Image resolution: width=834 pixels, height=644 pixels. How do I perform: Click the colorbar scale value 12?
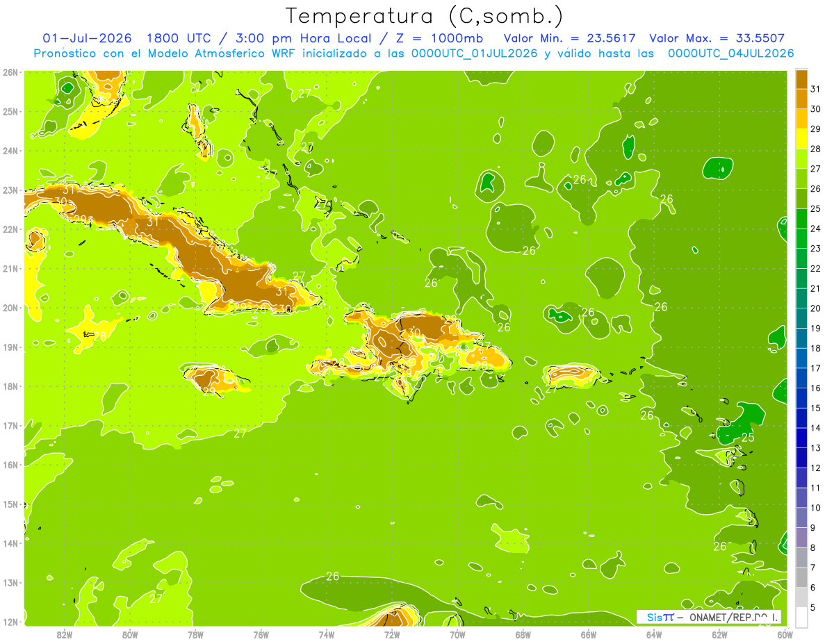(x=816, y=468)
